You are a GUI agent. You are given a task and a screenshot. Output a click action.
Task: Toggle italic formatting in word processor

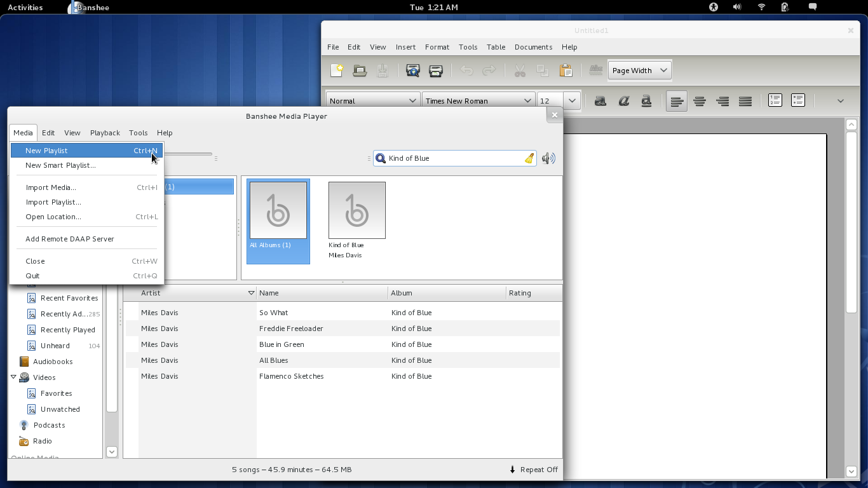623,101
